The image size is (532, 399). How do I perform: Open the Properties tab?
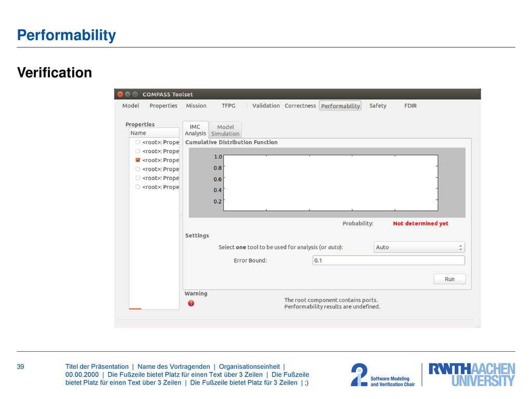[x=164, y=106]
